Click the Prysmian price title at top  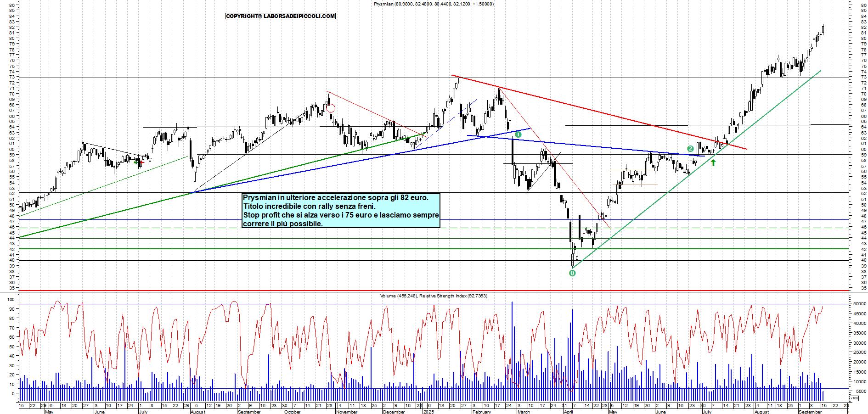tap(434, 4)
